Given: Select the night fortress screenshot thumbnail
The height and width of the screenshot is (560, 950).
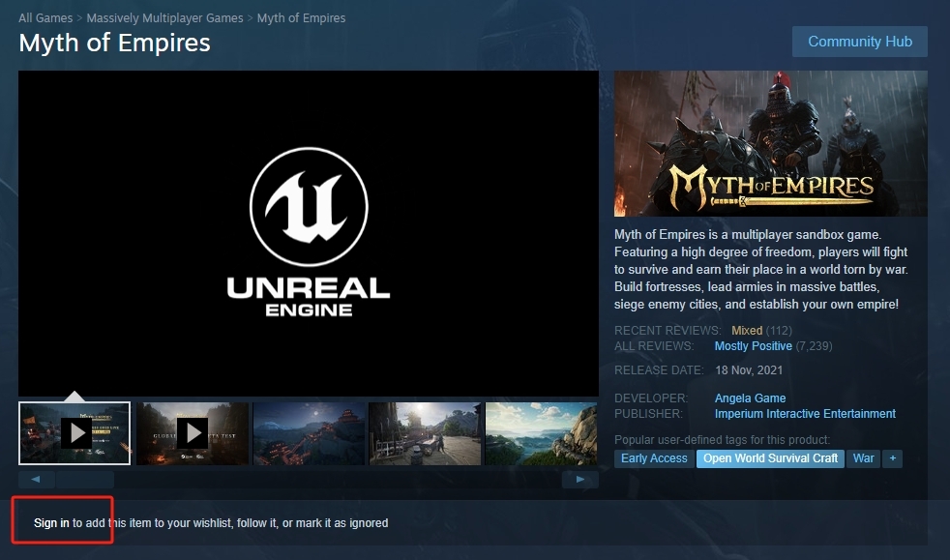Looking at the screenshot, I should 309,433.
